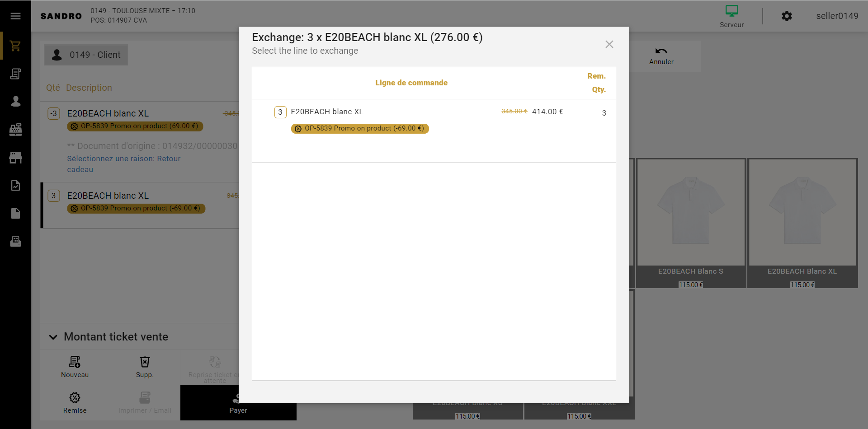This screenshot has height=429, width=868.
Task: Click the 414.00 € price in dialog
Action: coord(547,112)
